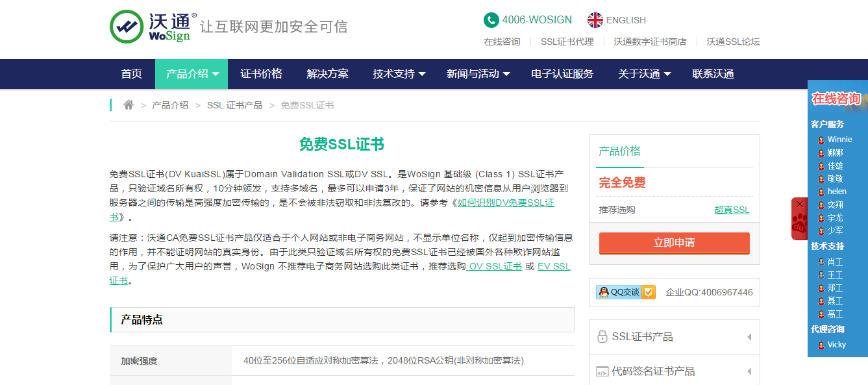Click the QQ交谈 chat badge
The height and width of the screenshot is (385, 868).
point(626,292)
